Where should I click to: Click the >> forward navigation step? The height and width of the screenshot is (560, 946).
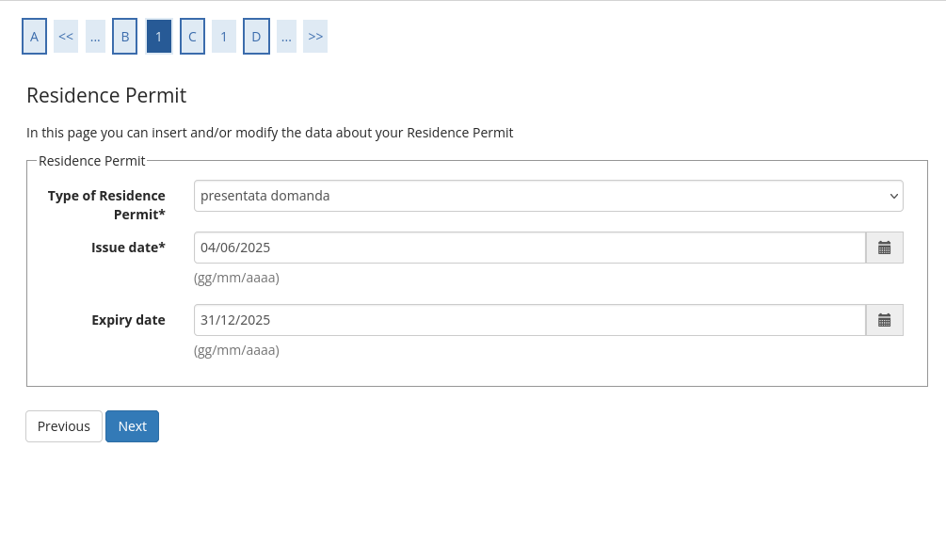[315, 37]
